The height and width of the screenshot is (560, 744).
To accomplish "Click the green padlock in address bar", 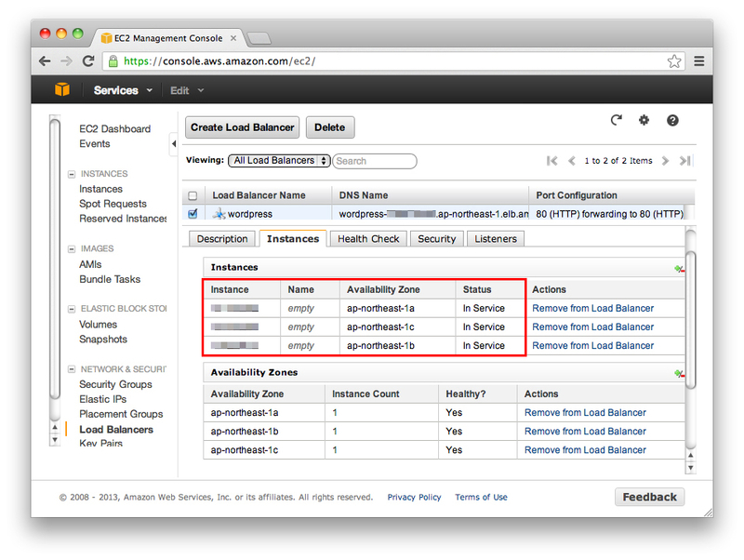I will click(x=113, y=61).
